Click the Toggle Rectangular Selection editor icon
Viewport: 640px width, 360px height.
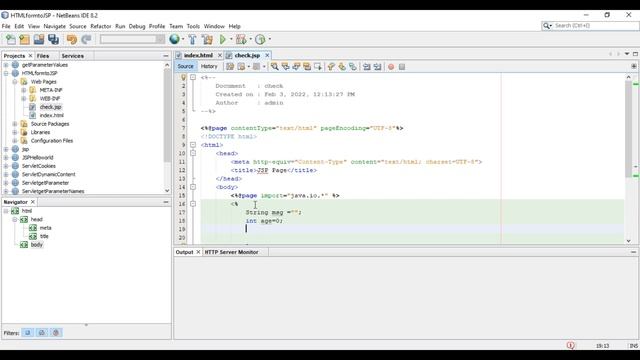pos(318,67)
